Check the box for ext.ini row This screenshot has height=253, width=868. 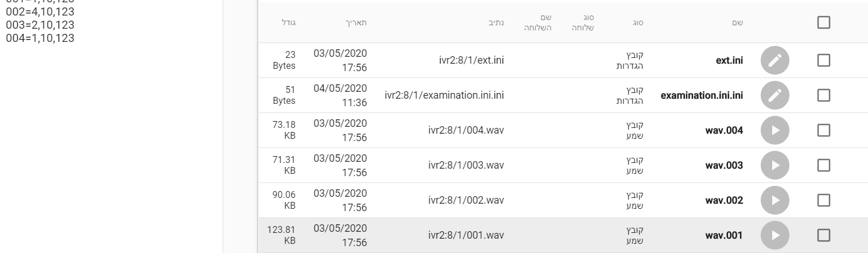(x=823, y=60)
